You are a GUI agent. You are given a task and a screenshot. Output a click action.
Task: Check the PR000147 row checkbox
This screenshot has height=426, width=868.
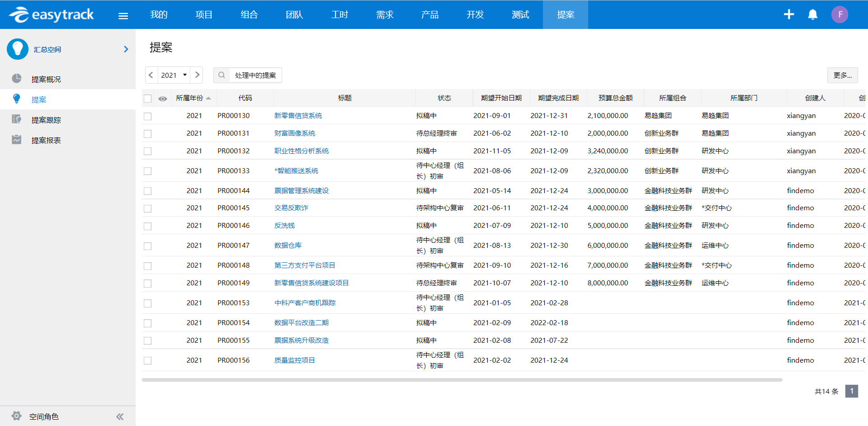tap(148, 246)
